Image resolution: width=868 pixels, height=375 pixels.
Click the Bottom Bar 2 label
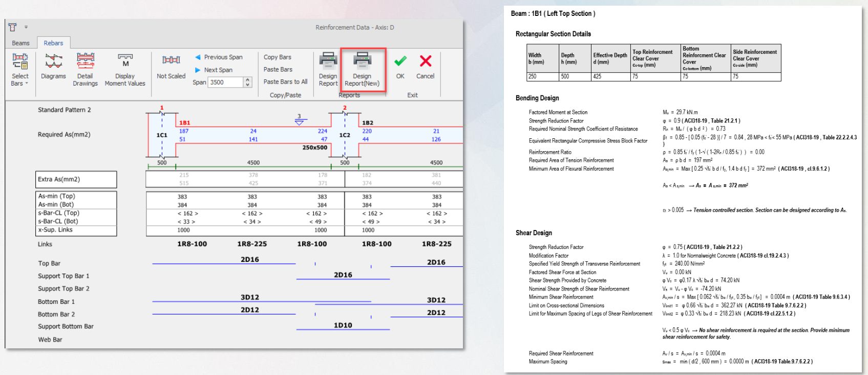point(56,315)
